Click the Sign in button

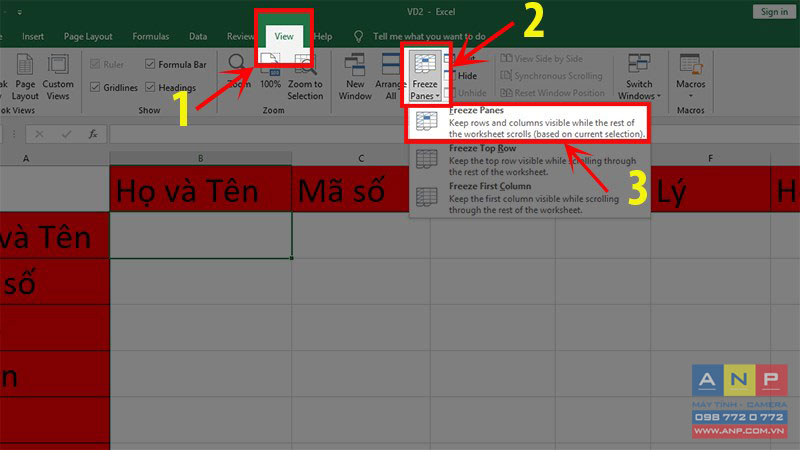coord(774,11)
